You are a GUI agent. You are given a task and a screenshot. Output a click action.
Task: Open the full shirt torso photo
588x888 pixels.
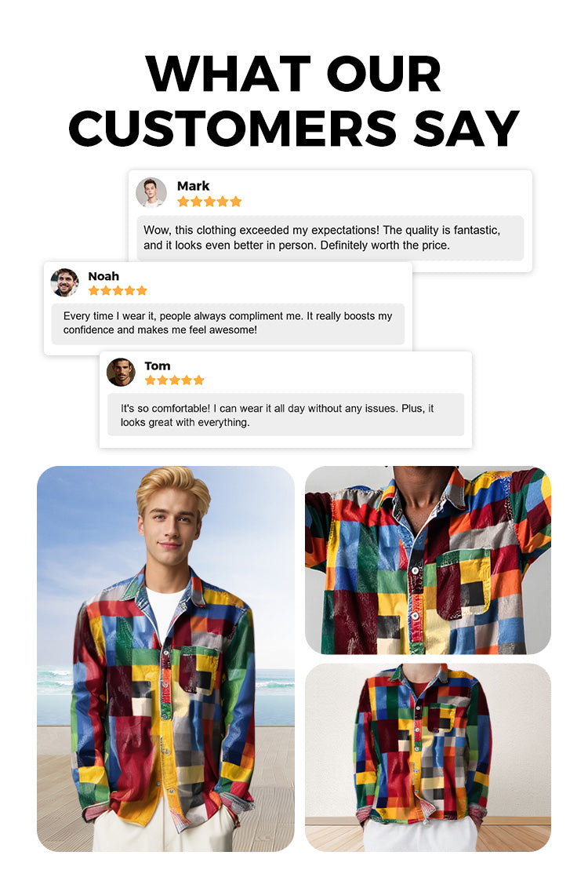(428, 758)
